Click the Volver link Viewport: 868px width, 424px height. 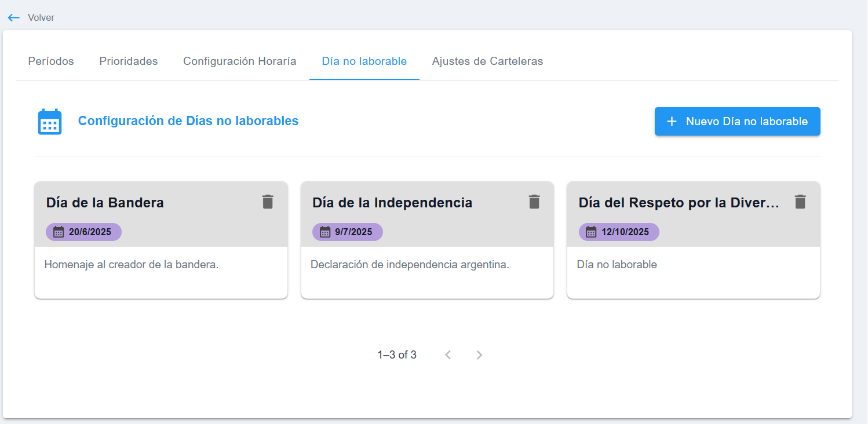[41, 18]
